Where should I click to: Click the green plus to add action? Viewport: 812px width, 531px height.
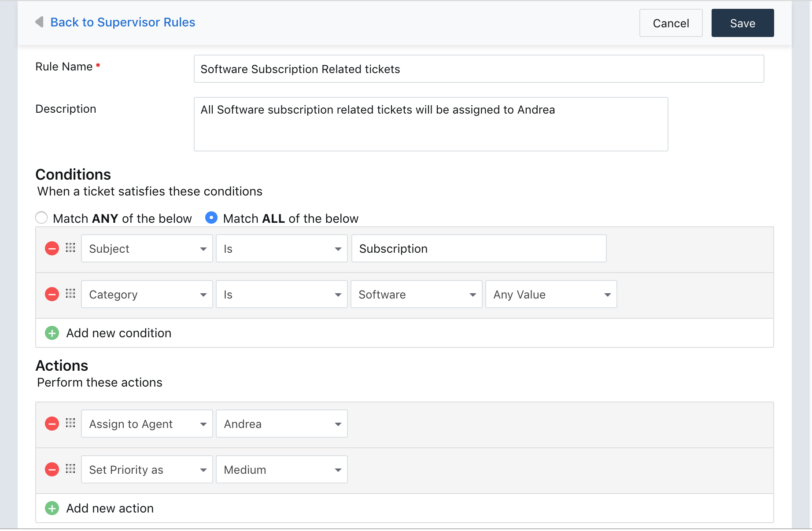coord(52,508)
